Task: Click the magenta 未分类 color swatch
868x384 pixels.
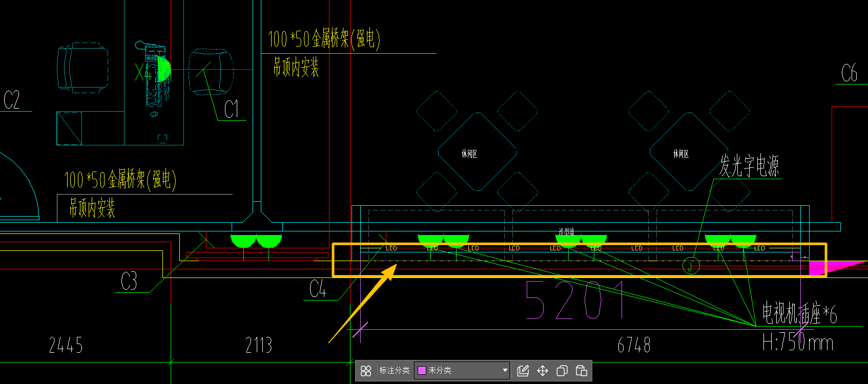Action: pyautogui.click(x=422, y=370)
